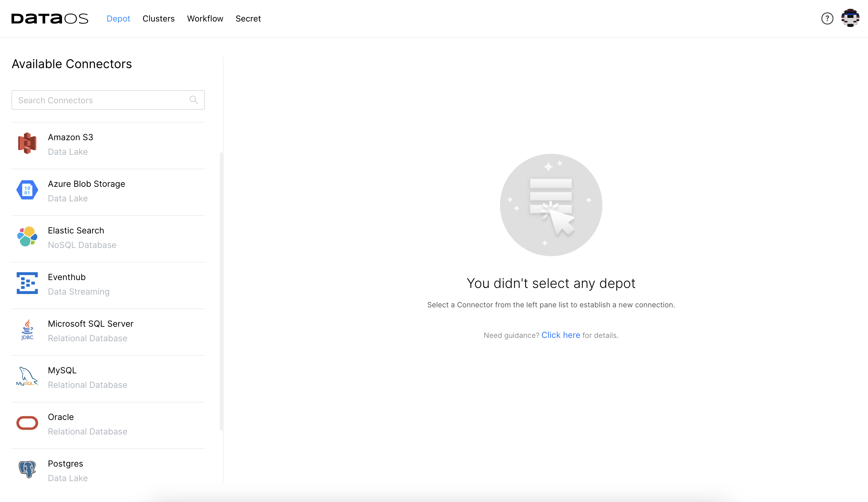Viewport: 868px width, 502px height.
Task: Switch to the Clusters tab
Action: pos(158,18)
